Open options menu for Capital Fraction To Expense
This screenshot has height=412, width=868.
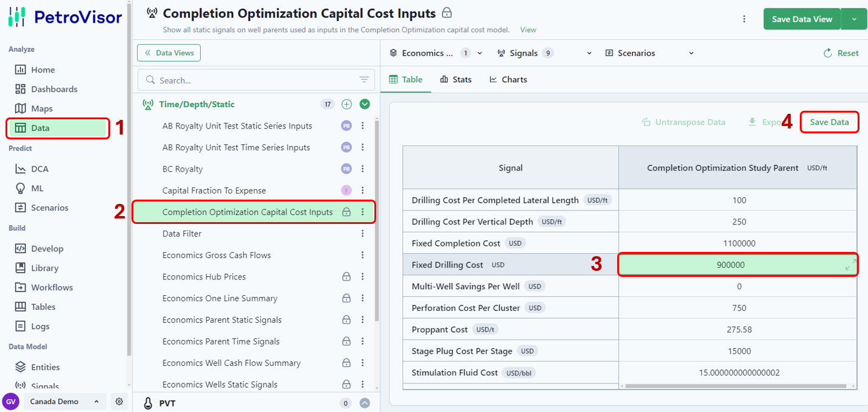[363, 190]
